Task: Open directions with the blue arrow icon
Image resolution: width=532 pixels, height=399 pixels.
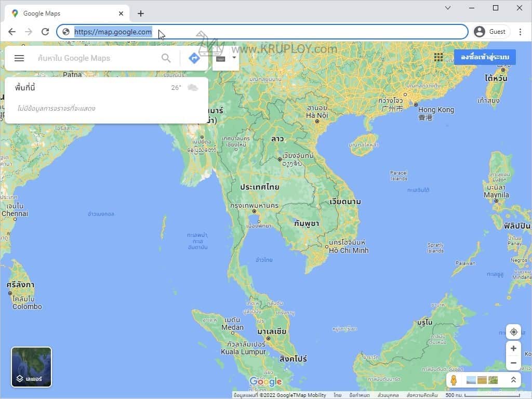Action: pyautogui.click(x=194, y=58)
